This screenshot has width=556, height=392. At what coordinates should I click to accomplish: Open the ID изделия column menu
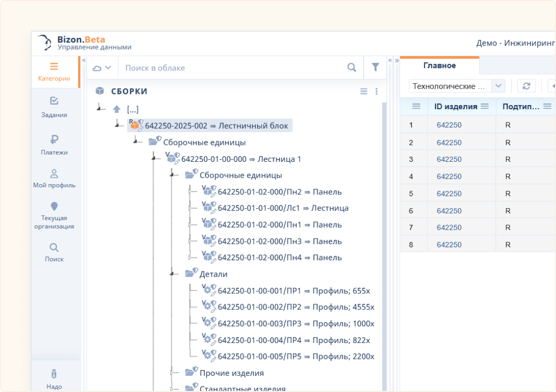pos(485,106)
